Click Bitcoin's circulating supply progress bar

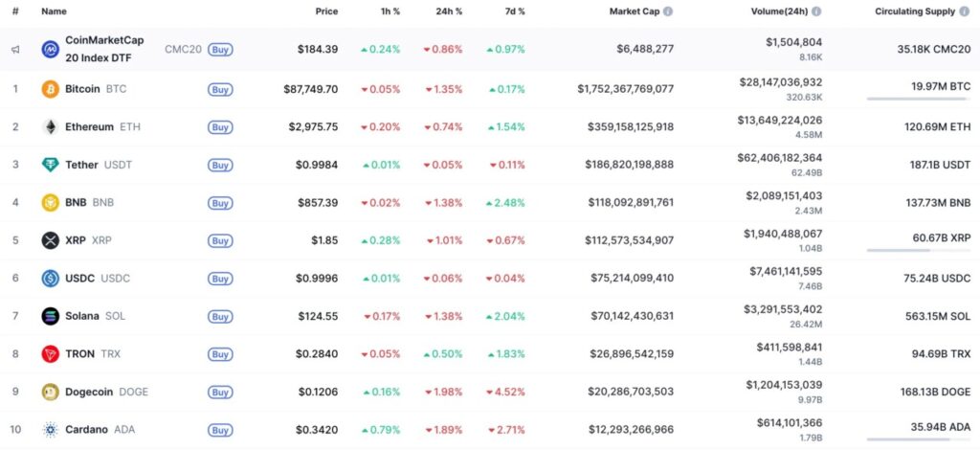pos(919,99)
